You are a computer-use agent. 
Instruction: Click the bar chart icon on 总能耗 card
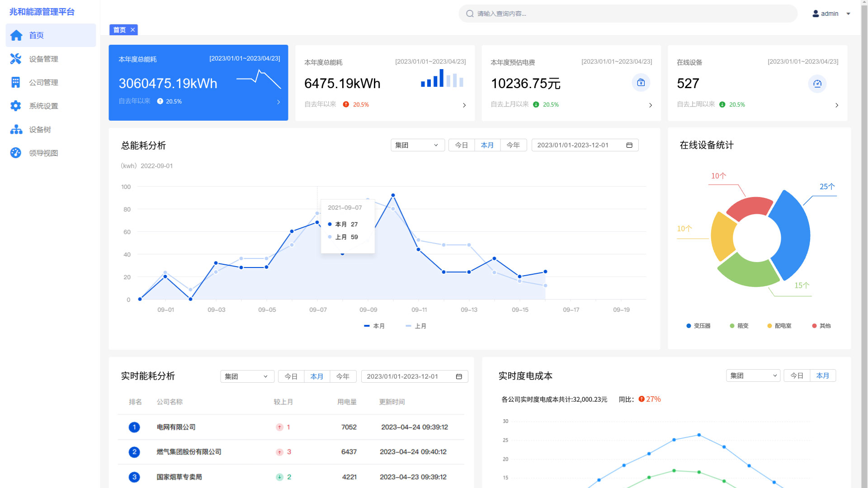pyautogui.click(x=442, y=78)
